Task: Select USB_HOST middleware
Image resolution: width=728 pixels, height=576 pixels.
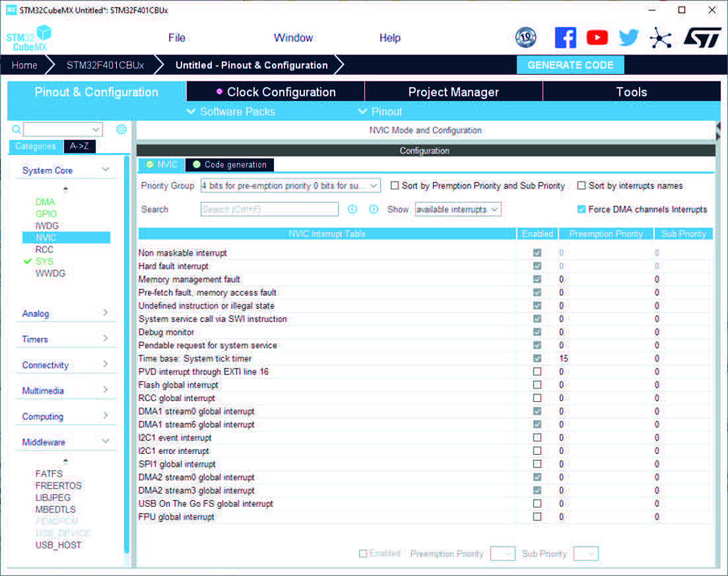Action: coord(58,545)
